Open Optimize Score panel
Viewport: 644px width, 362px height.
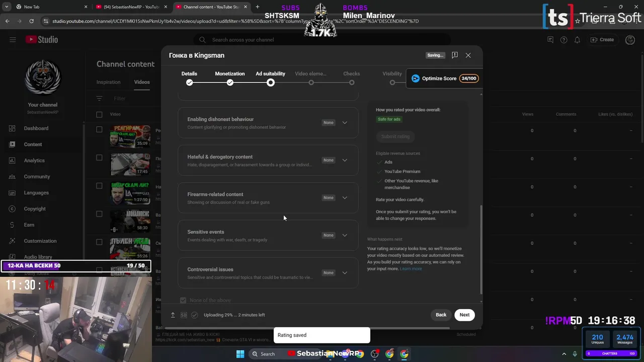[444, 78]
